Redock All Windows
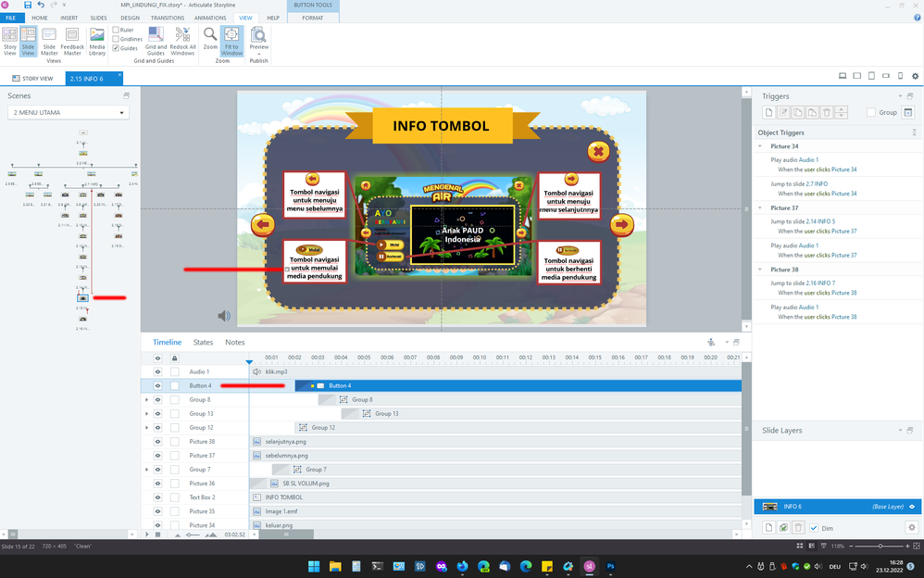 [x=182, y=42]
